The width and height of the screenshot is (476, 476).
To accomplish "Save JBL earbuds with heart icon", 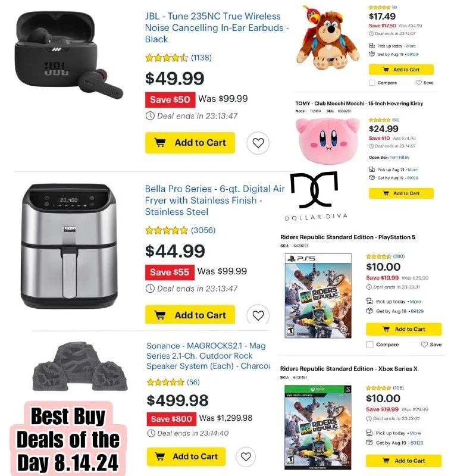I will (x=258, y=143).
